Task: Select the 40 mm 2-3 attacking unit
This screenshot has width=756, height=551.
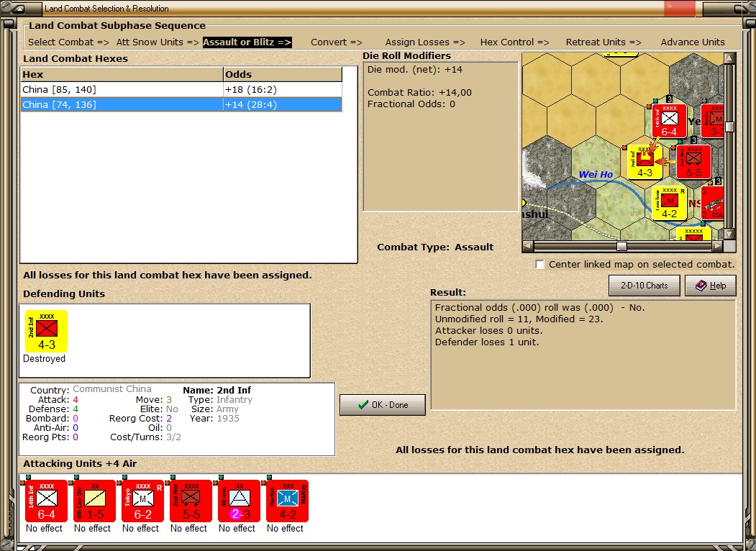Action: 239,501
